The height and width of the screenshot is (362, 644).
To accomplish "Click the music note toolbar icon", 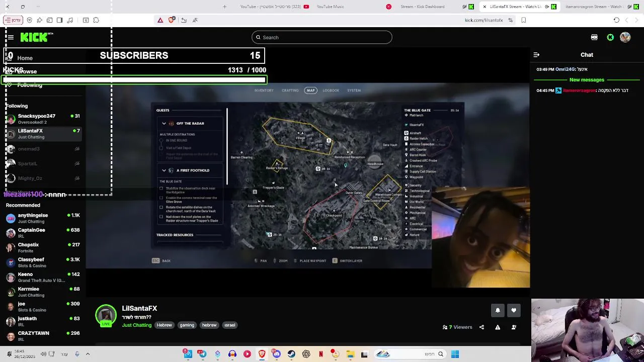I will [70, 20].
